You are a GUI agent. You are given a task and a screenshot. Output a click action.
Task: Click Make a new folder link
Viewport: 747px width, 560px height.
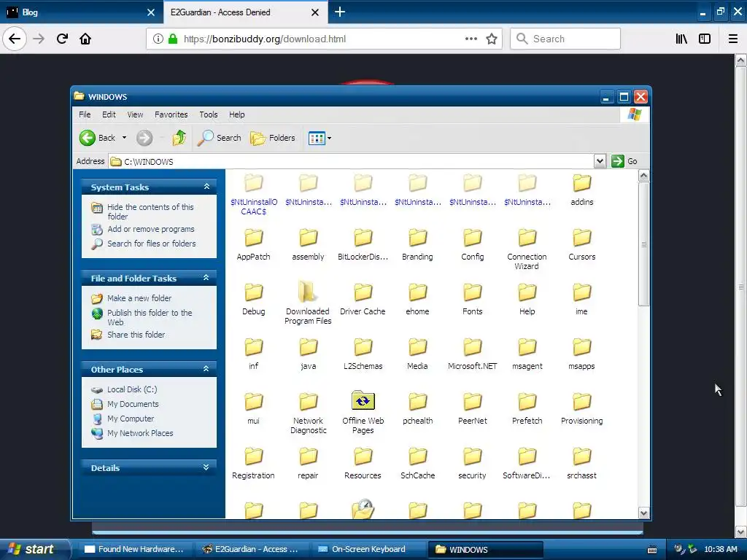pos(139,298)
